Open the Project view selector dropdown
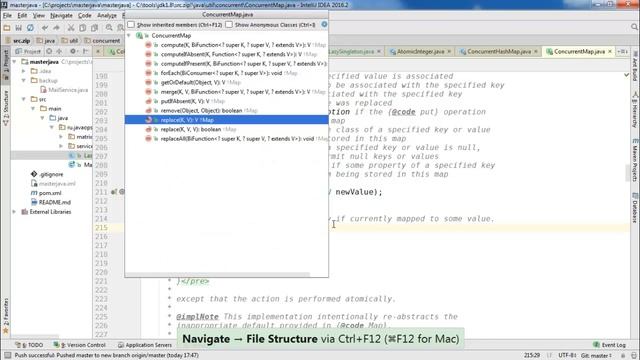640x360 pixels. pos(28,51)
